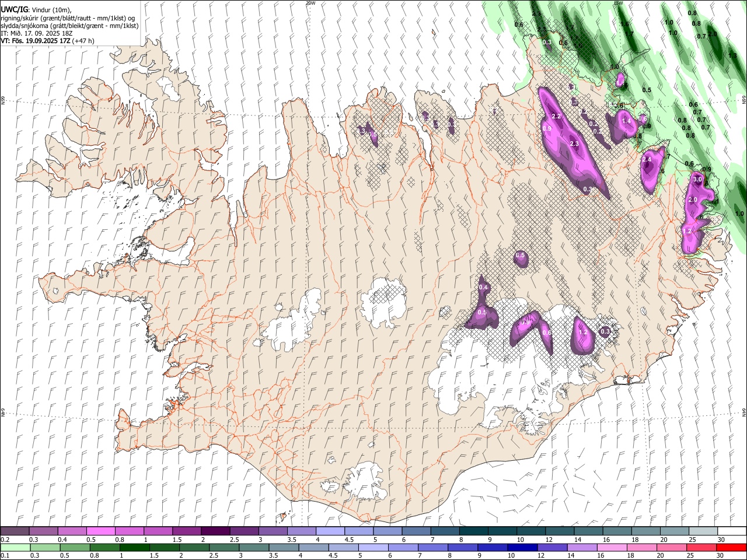Click the pale green 0.1–0.3 rain legend swatch
This screenshot has width=747, height=560.
tap(16, 548)
